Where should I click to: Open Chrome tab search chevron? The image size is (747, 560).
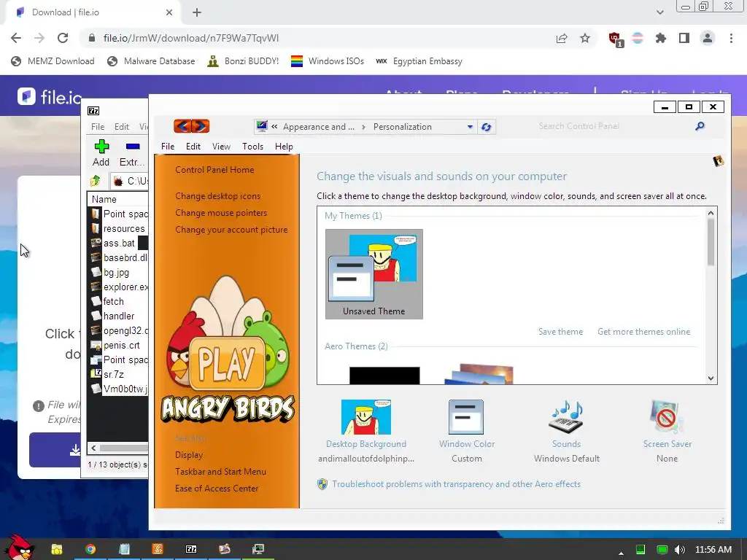[x=659, y=12]
